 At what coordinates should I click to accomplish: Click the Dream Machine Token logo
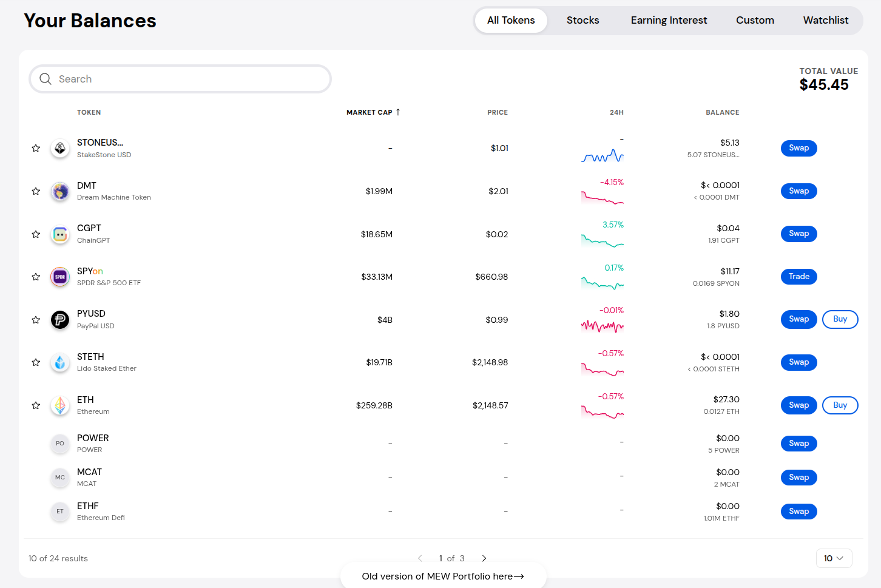click(x=60, y=191)
